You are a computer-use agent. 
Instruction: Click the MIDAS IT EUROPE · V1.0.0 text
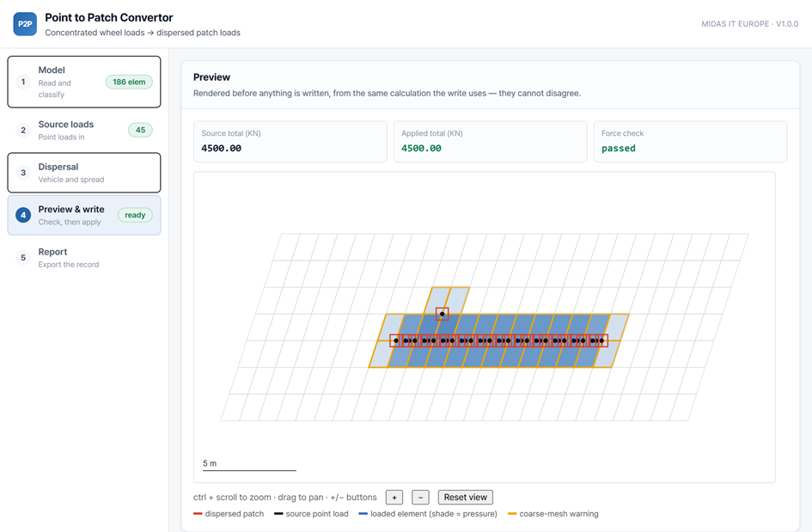click(750, 24)
